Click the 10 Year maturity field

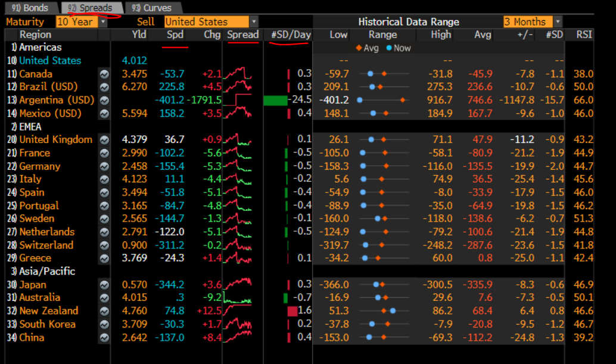click(x=77, y=21)
